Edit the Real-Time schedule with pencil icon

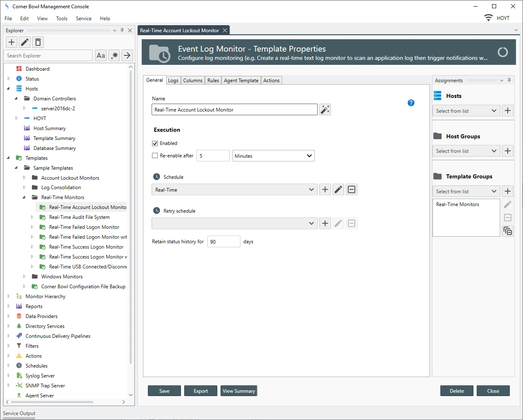pos(338,190)
